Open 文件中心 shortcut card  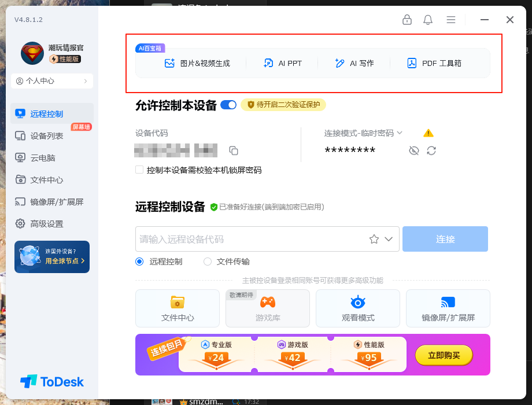point(178,308)
